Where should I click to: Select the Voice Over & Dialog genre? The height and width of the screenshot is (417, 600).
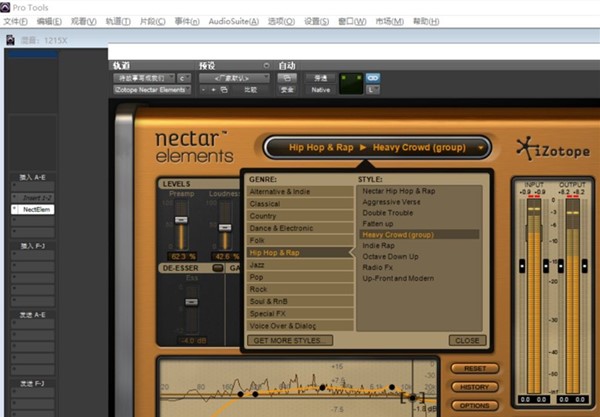click(300, 326)
